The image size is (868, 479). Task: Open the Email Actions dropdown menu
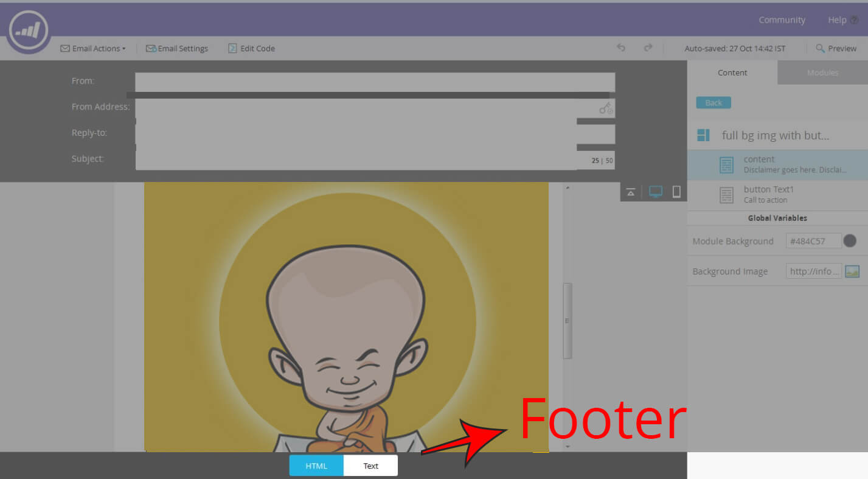click(x=93, y=49)
